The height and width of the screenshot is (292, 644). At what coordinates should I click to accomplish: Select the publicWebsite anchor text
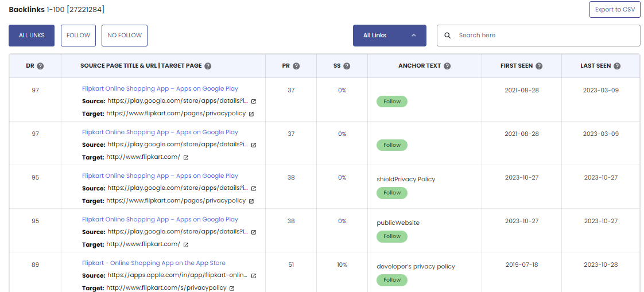(398, 223)
